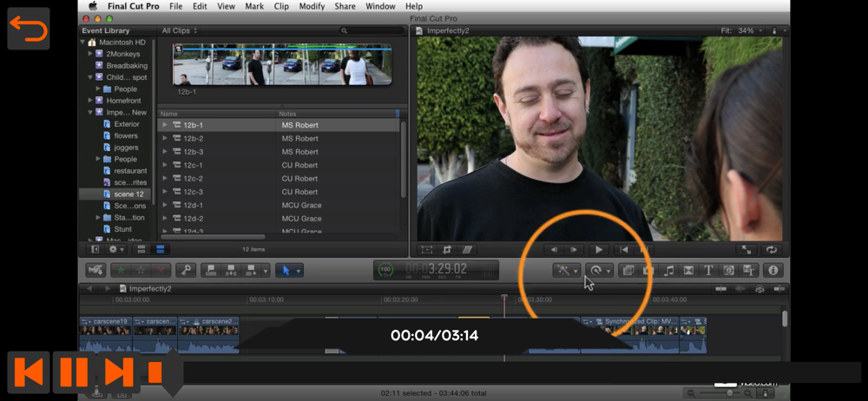Toggle Solo in the timeline
The image size is (868, 401).
760,288
